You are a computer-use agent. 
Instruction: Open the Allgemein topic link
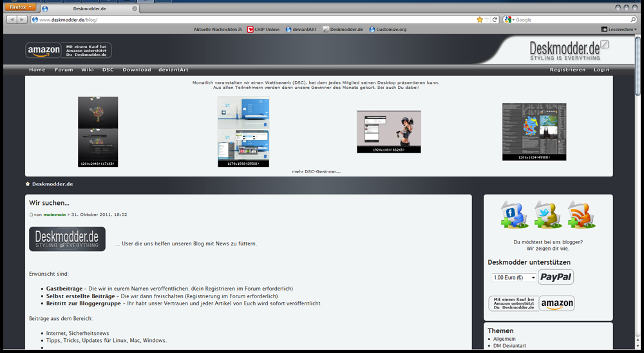pos(504,339)
